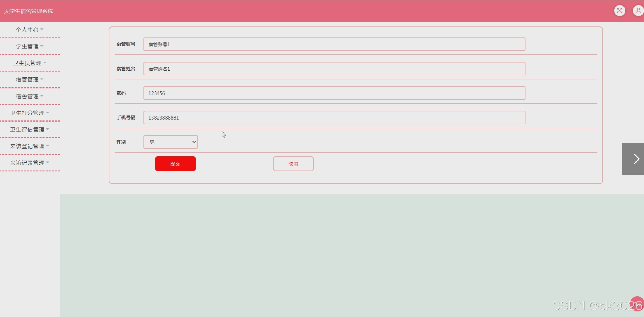Click the 宿管账号 input field
Screen dimensions: 644x317
(x=334, y=44)
